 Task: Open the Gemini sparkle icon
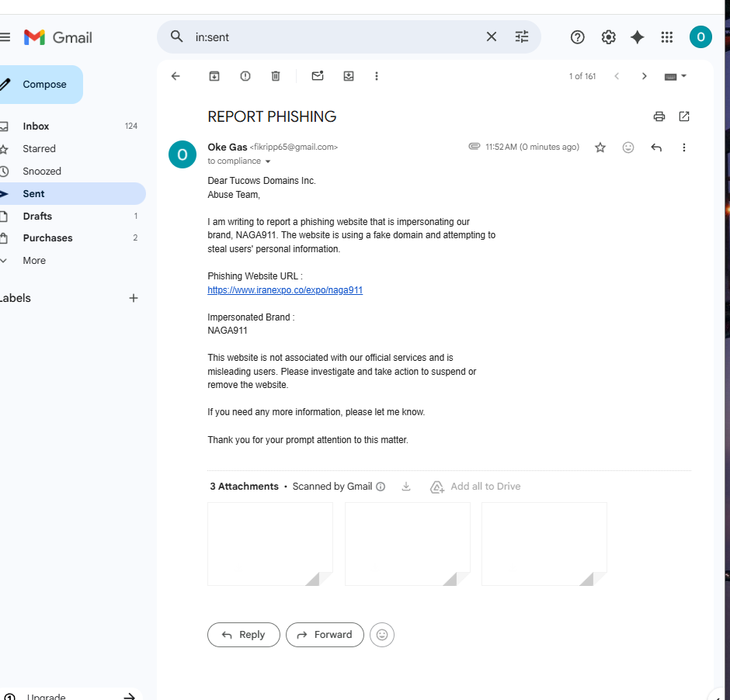coord(638,37)
